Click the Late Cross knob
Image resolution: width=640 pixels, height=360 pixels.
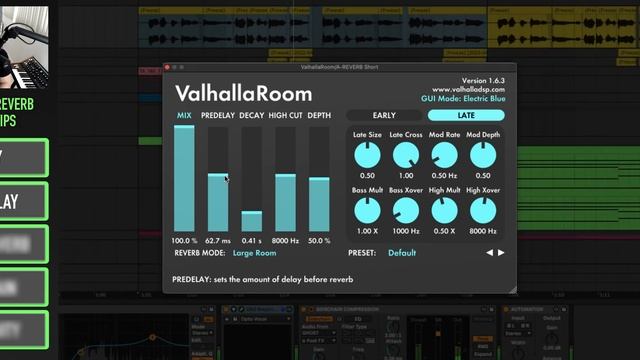[406, 155]
